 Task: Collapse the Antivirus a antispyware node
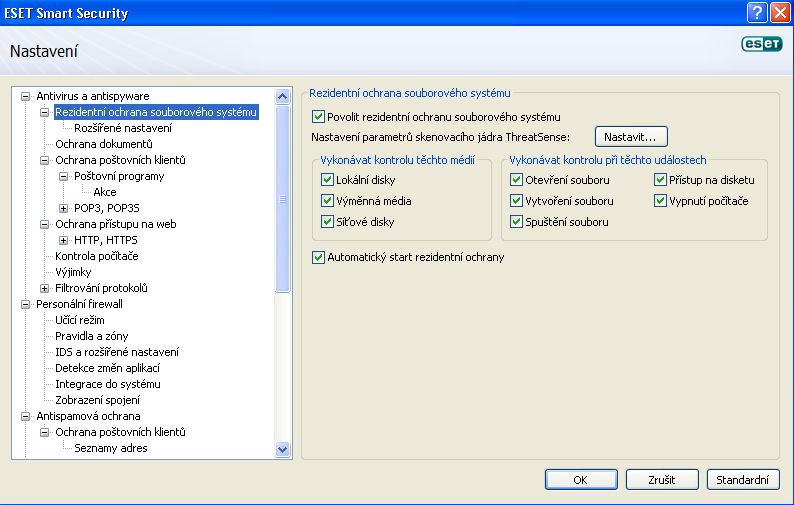pyautogui.click(x=25, y=96)
